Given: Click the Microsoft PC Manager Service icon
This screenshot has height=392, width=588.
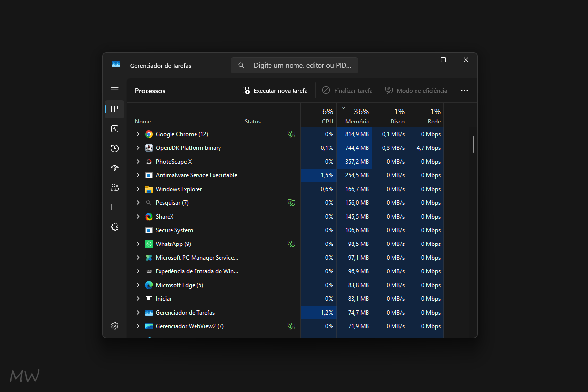Looking at the screenshot, I should tap(149, 258).
